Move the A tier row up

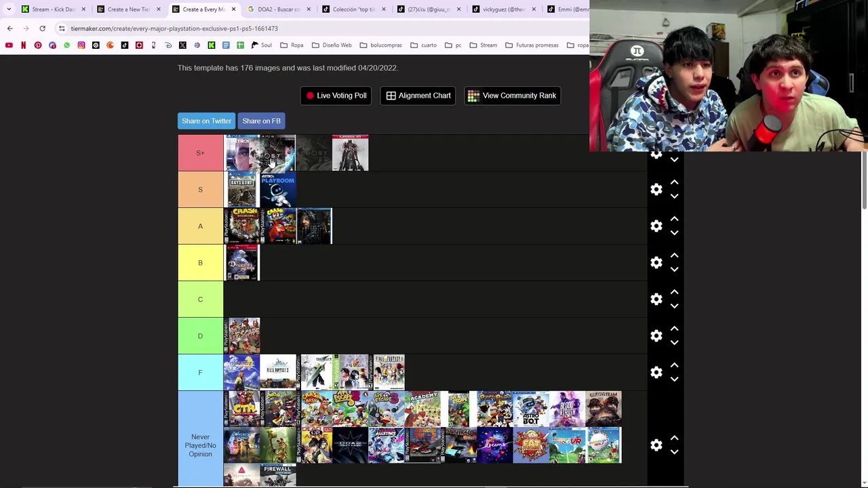[674, 219]
